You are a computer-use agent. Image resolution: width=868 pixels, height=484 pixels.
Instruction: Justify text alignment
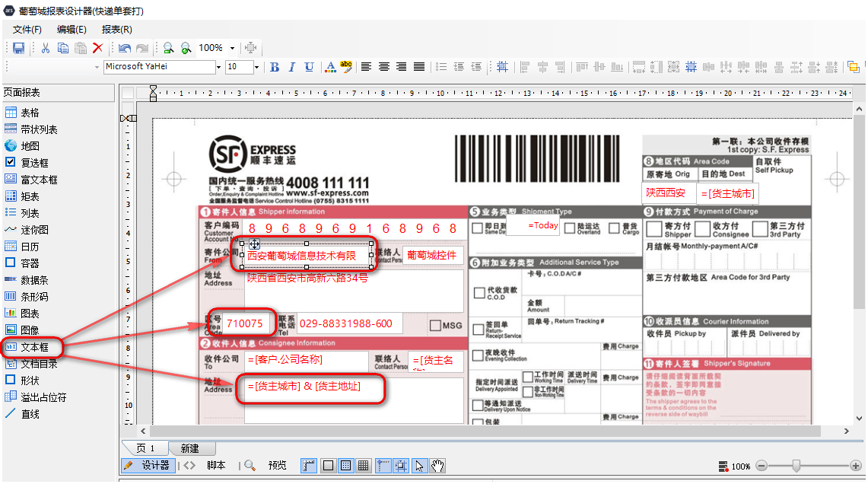point(419,67)
